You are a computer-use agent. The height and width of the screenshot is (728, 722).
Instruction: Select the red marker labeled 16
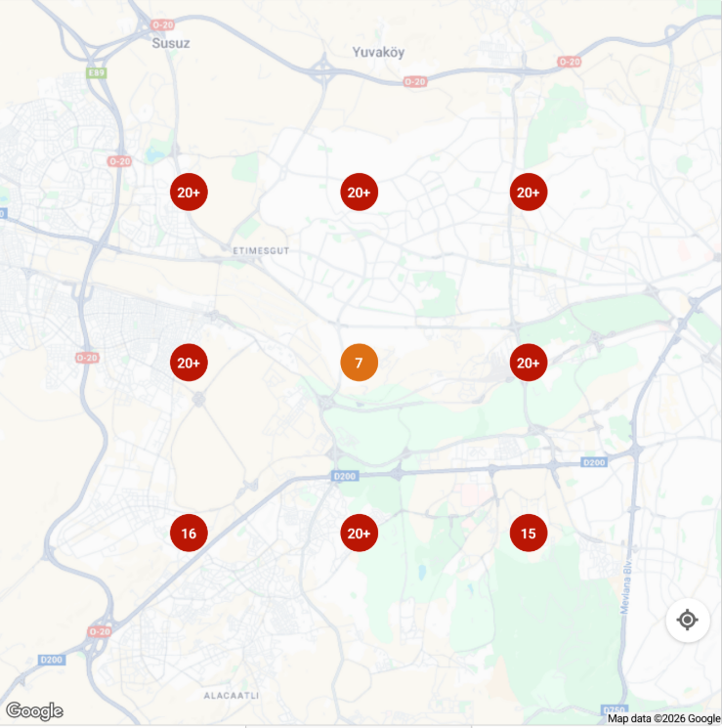[189, 533]
